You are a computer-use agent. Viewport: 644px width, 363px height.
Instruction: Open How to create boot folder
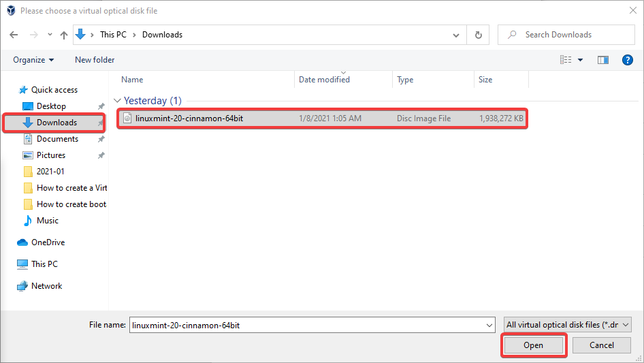click(71, 204)
